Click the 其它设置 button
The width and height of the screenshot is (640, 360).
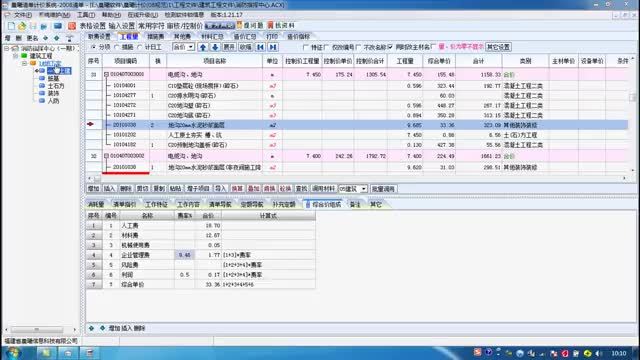coord(498,47)
